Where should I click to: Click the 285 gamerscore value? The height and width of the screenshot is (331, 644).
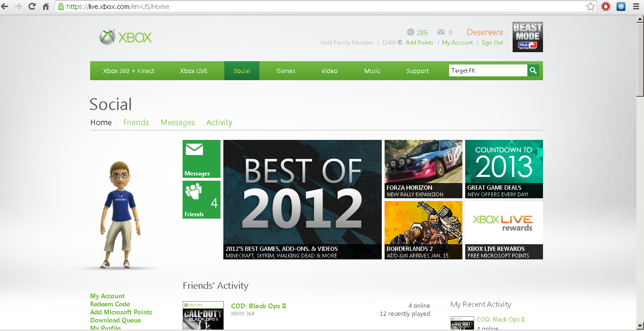pos(422,33)
